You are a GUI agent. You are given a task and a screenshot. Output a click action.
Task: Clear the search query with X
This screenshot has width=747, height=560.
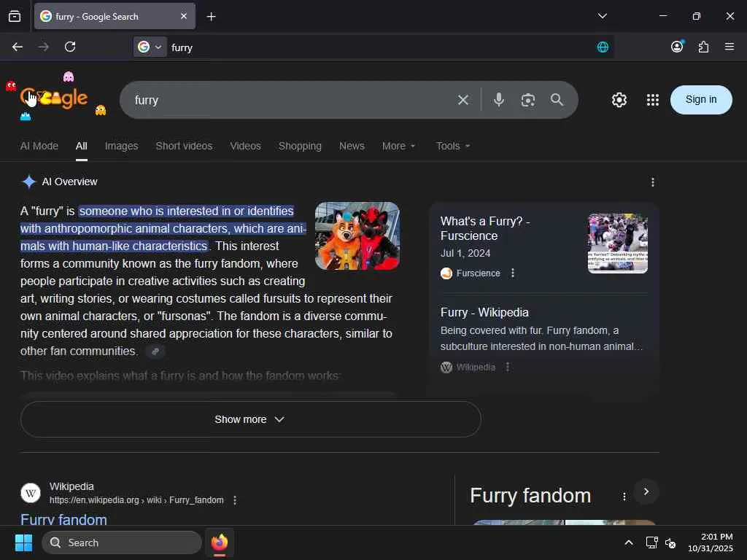(463, 100)
